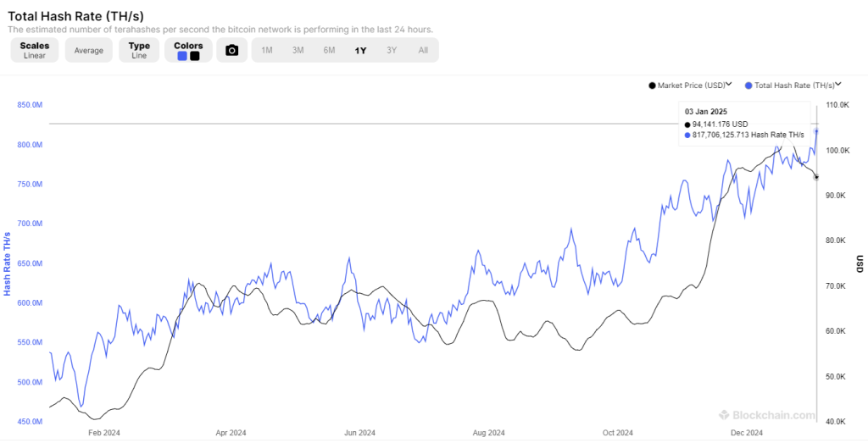Click the Total Hash Rate (TH/s) title
868x443 pixels.
pos(76,14)
